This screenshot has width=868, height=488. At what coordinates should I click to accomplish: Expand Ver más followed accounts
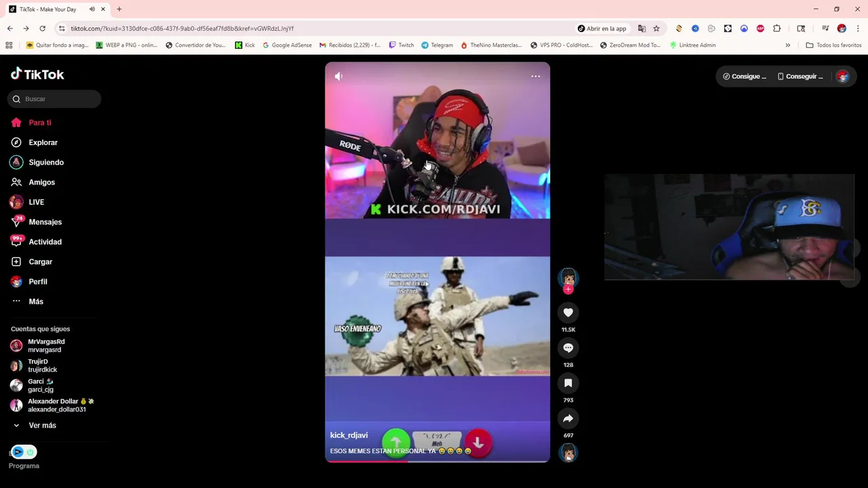(x=34, y=426)
